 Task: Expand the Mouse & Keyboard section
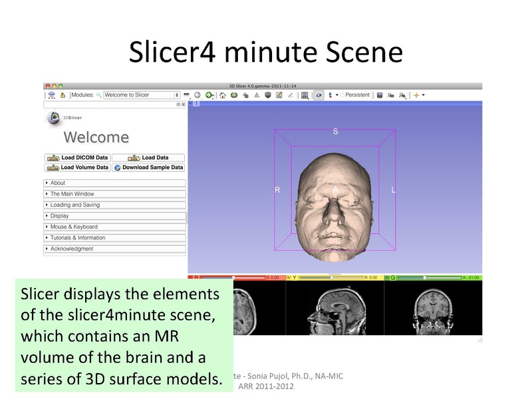pos(114,227)
